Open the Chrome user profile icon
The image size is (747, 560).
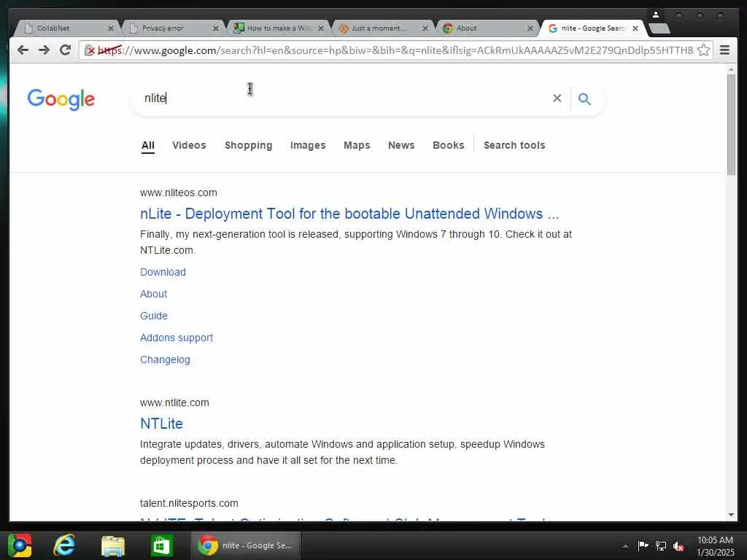[x=656, y=15]
